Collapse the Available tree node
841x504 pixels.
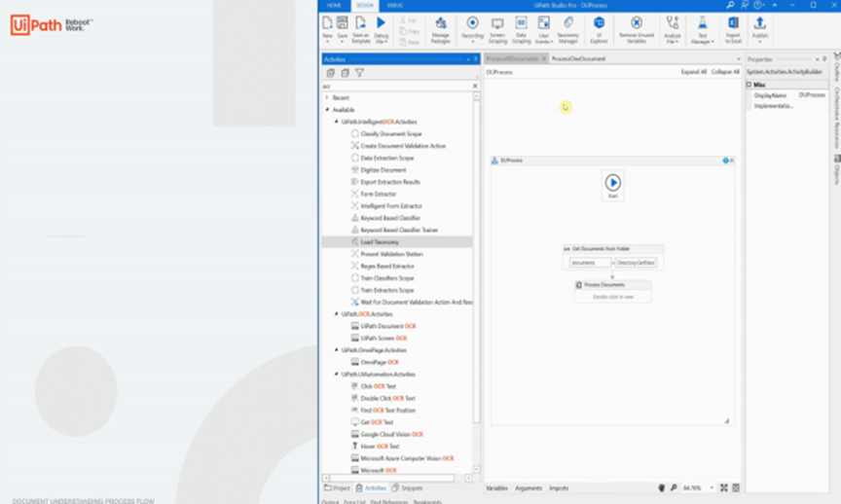click(327, 109)
